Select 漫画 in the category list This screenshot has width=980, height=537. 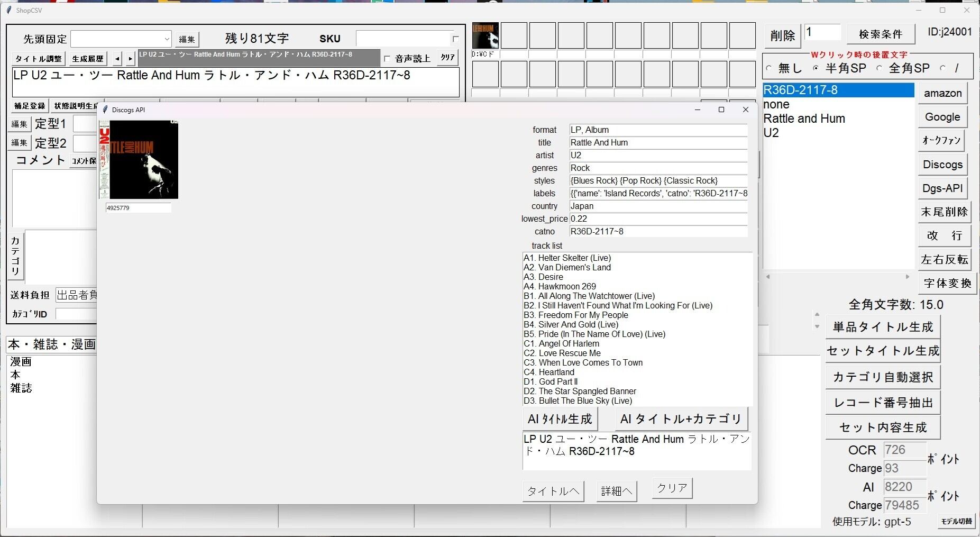click(x=21, y=362)
